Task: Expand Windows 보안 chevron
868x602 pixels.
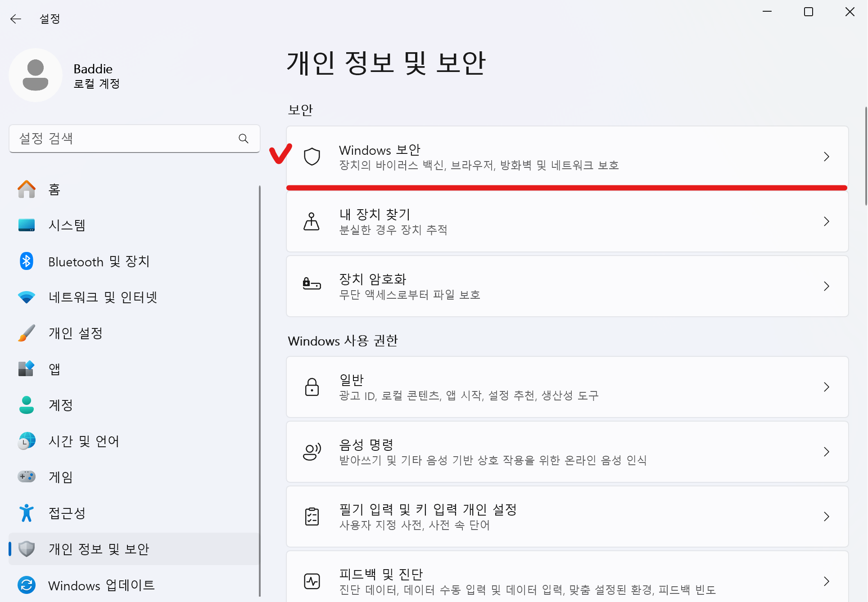Action: click(827, 157)
